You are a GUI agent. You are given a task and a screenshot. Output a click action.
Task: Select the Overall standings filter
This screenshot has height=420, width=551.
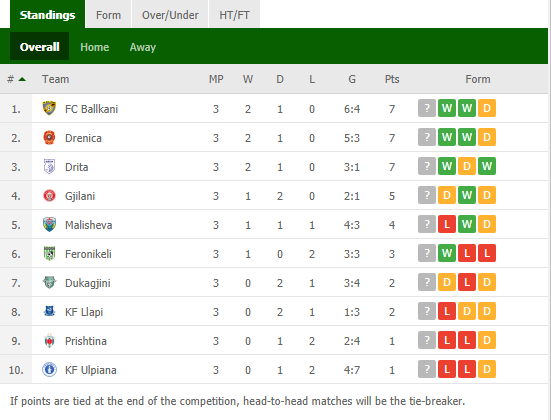(39, 47)
